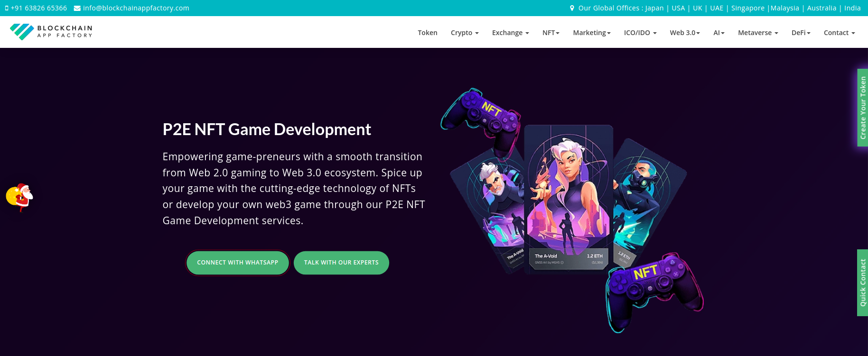
Task: Open the Contact menu
Action: pyautogui.click(x=839, y=33)
